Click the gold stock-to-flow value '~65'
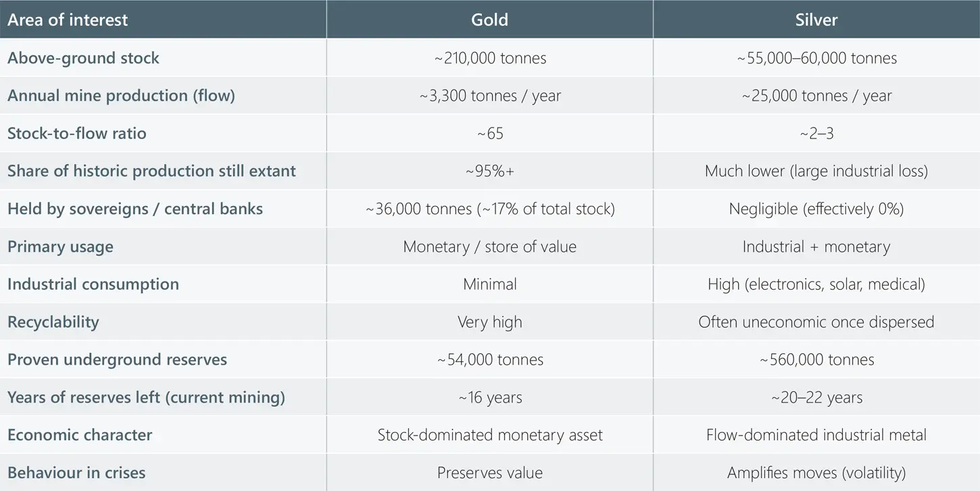 click(x=490, y=134)
